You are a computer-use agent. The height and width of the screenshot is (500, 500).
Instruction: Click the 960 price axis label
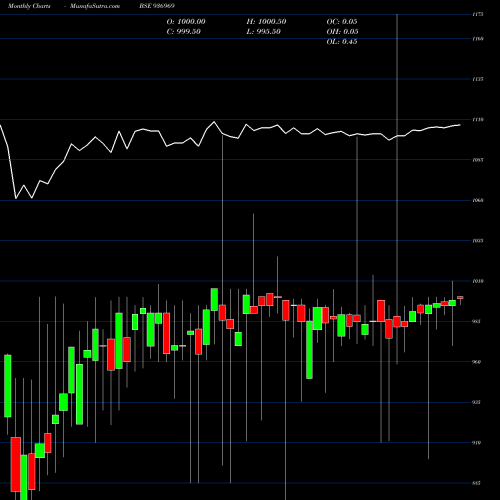tap(477, 362)
